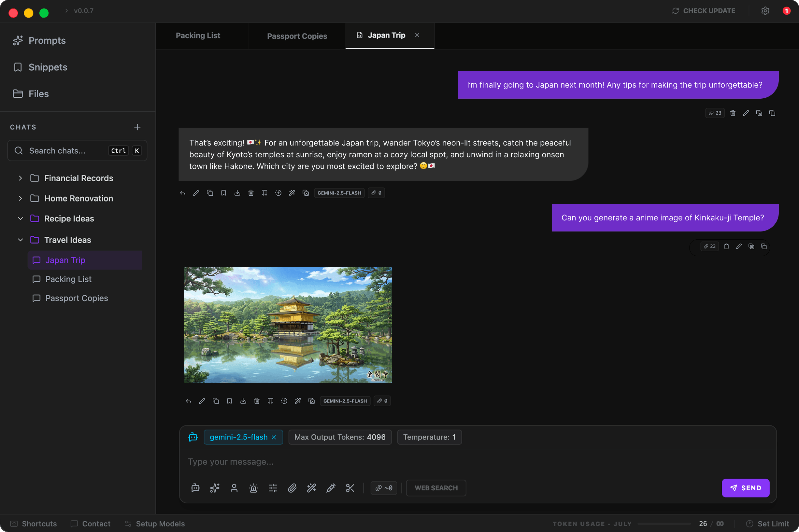The height and width of the screenshot is (532, 799).
Task: Collapse the Travel Ideas folder
Action: coord(21,240)
